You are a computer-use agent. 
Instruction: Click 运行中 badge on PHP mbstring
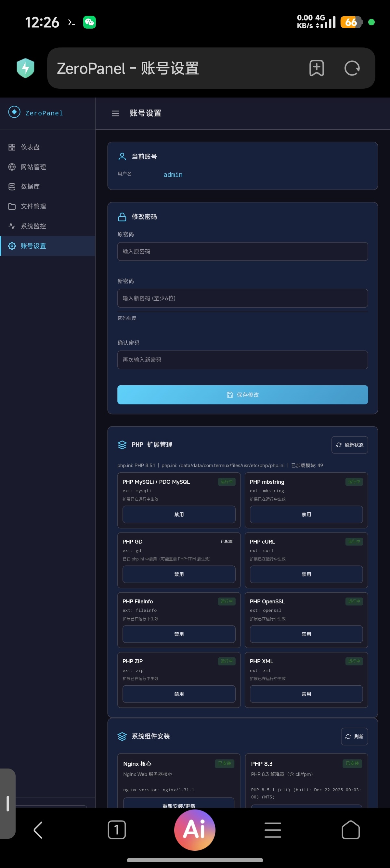pos(354,482)
